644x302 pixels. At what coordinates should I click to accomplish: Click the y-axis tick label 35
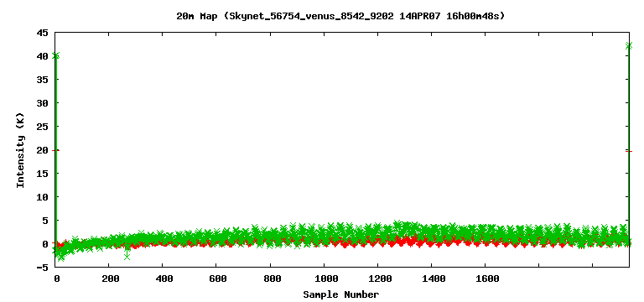pos(42,80)
